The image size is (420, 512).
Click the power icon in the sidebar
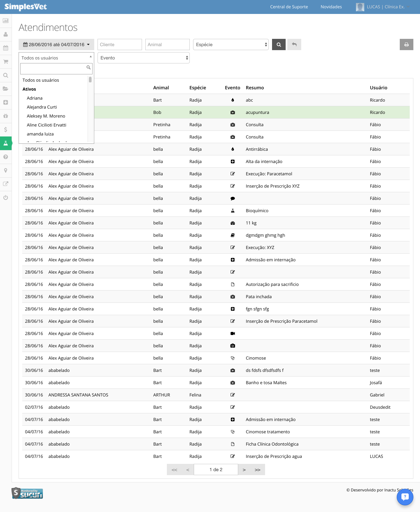(x=6, y=198)
